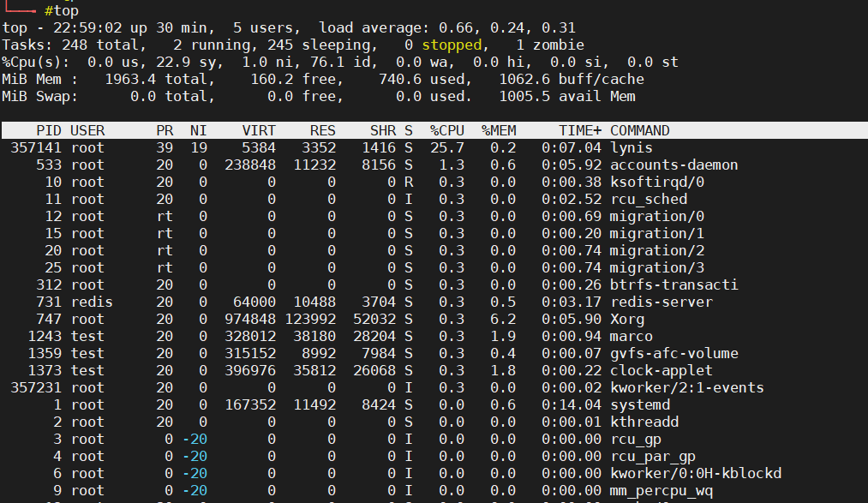
Task: Click marco SHR value 28204
Action: coord(374,337)
